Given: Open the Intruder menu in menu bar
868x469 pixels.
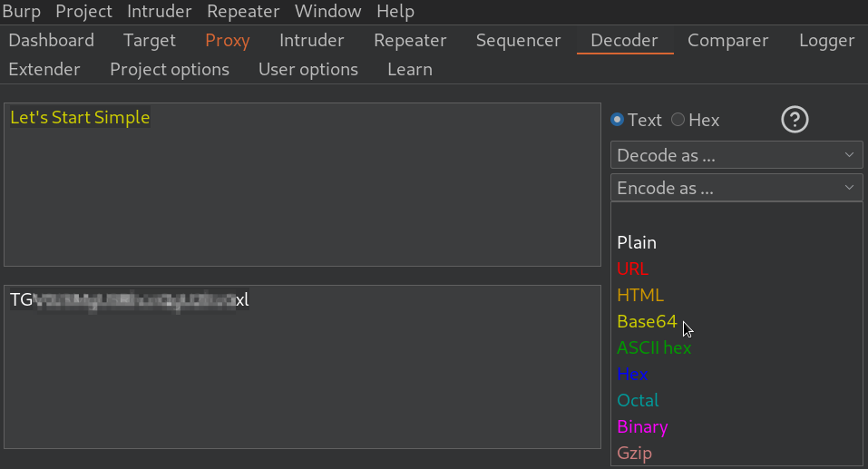Looking at the screenshot, I should point(160,11).
